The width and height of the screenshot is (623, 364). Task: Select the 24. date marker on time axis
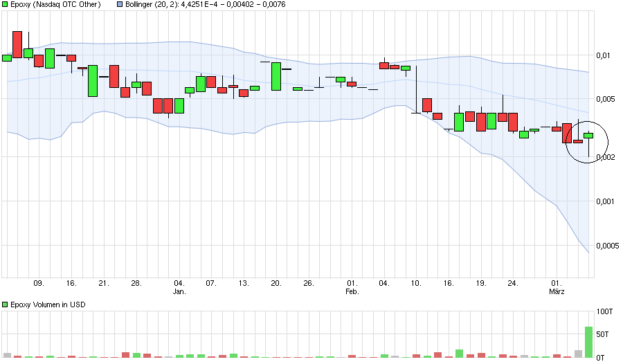[513, 283]
